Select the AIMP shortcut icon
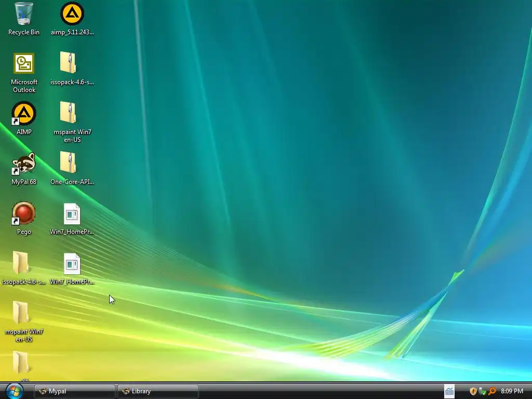 (x=24, y=118)
